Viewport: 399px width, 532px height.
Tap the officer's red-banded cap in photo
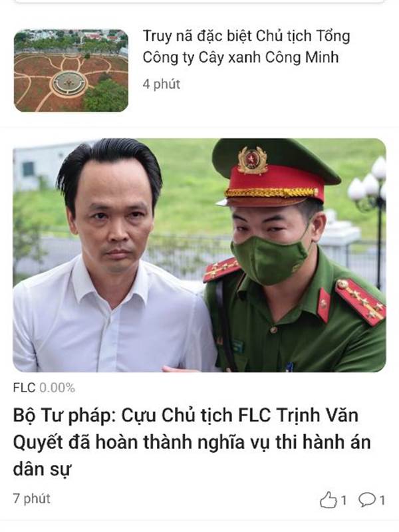pyautogui.click(x=275, y=173)
